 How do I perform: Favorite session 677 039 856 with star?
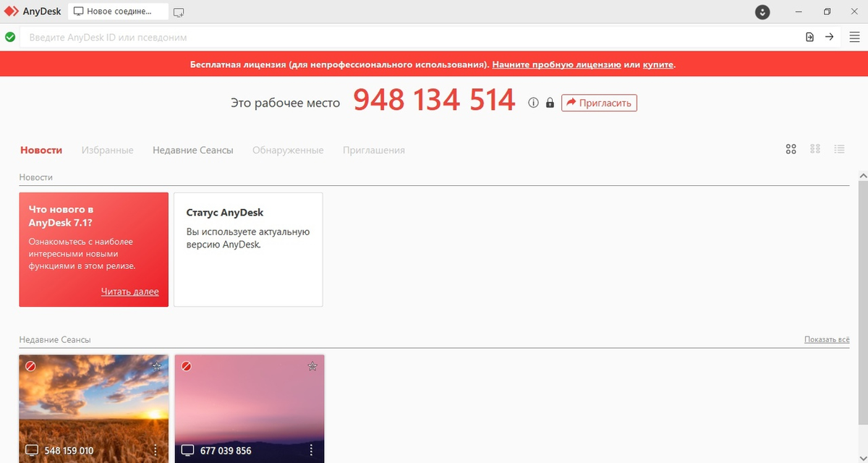click(312, 366)
